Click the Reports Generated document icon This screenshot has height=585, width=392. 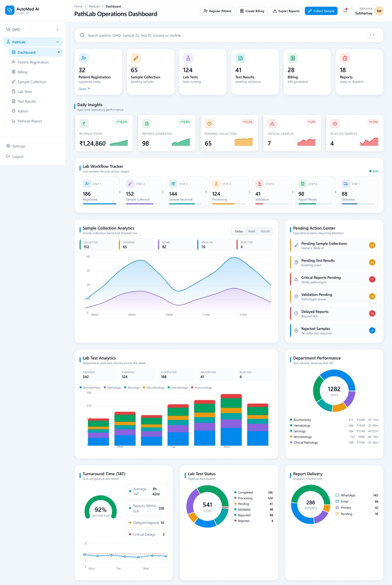pyautogui.click(x=147, y=123)
